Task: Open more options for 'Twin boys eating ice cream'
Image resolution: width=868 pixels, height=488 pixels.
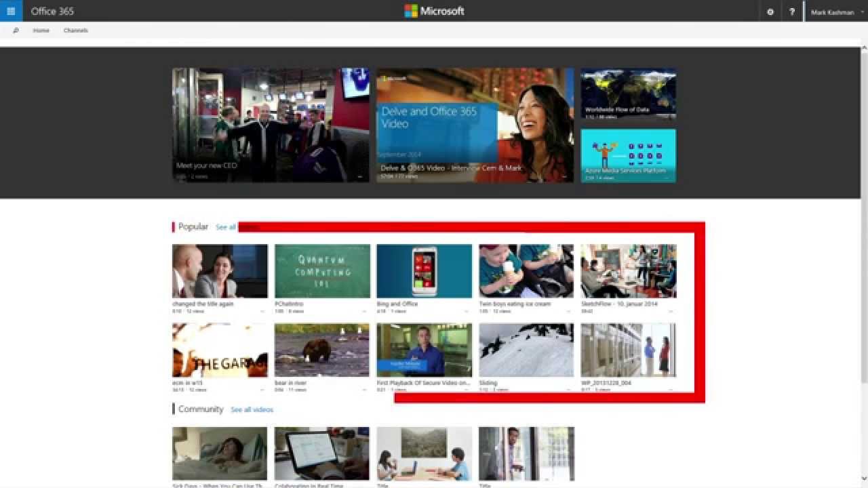Action: [x=569, y=312]
